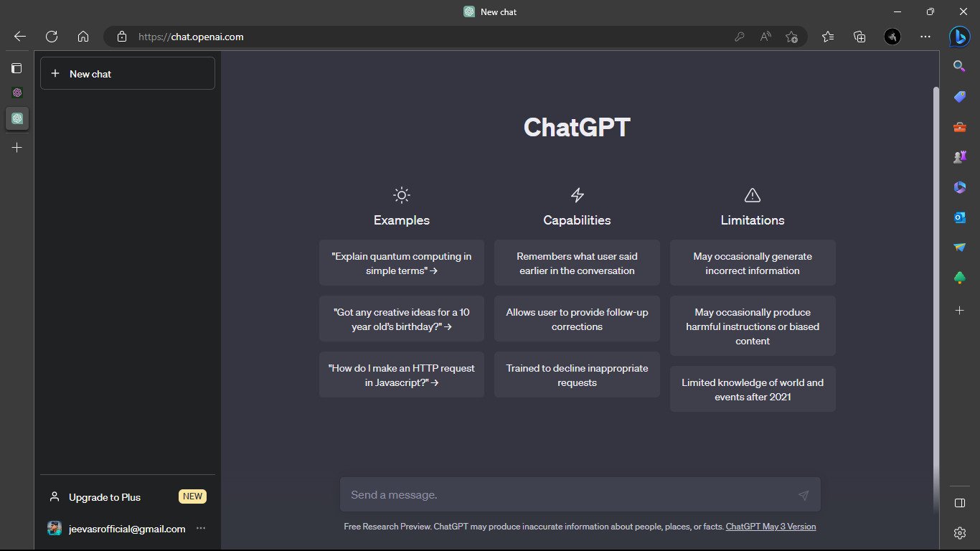Click "May occasionally generate incorrect information" card
The height and width of the screenshot is (551, 980).
pos(753,263)
